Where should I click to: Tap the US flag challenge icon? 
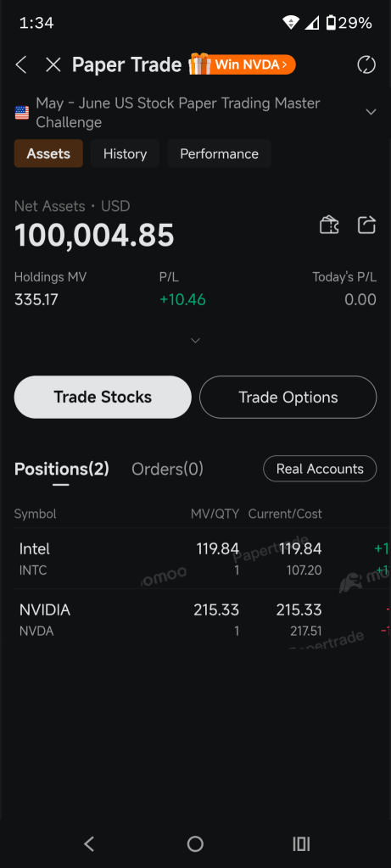(x=21, y=113)
